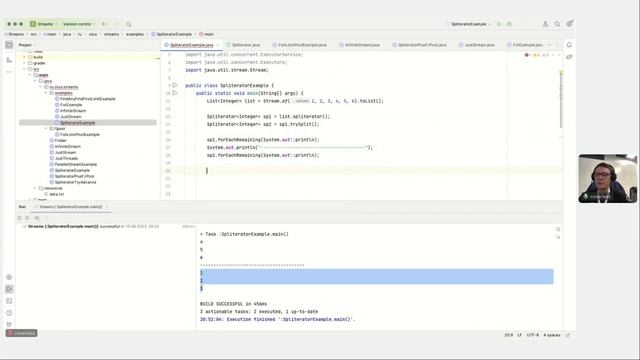Click the warnings indicator in editor corner

click(x=537, y=55)
